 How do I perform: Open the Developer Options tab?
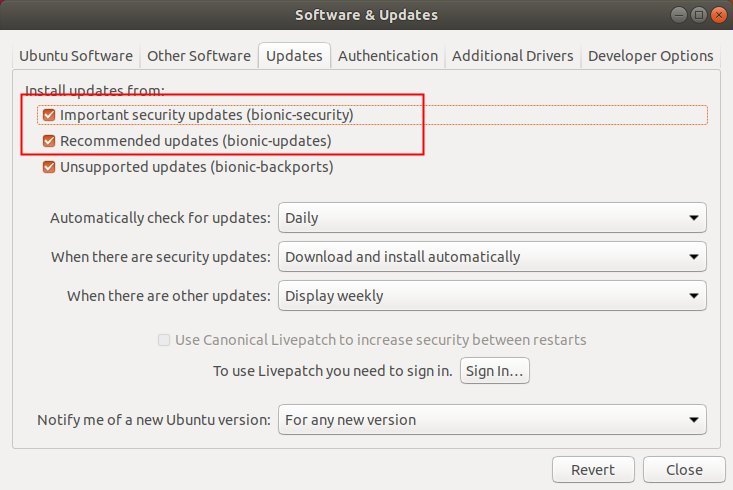[x=651, y=56]
